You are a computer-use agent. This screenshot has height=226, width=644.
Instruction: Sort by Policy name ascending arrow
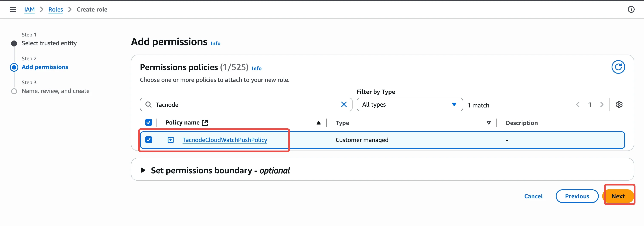tap(318, 123)
